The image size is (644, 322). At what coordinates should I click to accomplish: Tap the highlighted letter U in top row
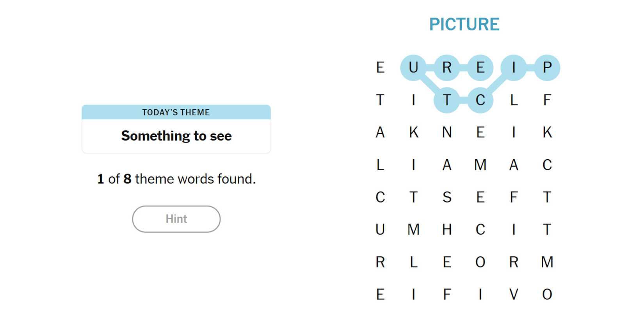click(413, 68)
